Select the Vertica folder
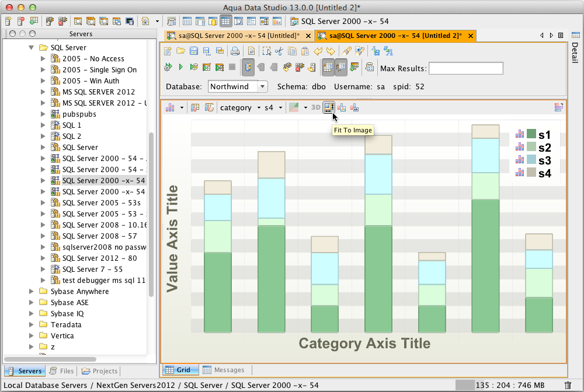This screenshot has height=392, width=584. (62, 335)
